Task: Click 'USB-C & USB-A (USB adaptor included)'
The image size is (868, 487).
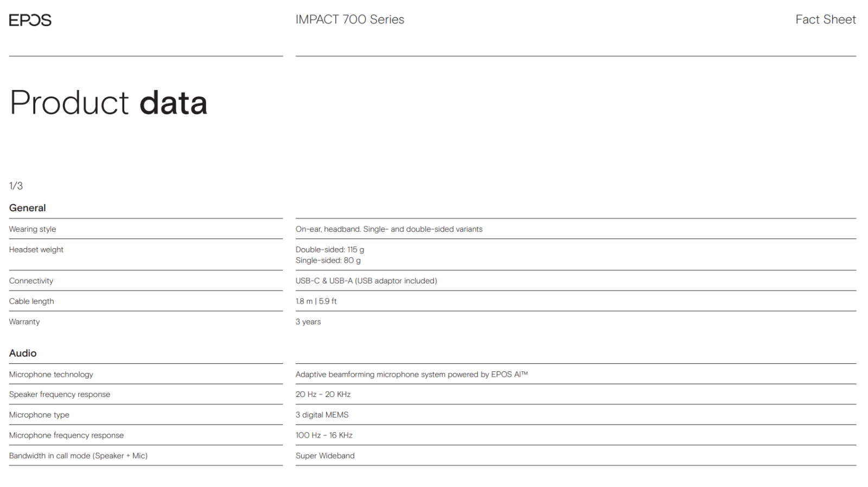Action: pos(366,281)
